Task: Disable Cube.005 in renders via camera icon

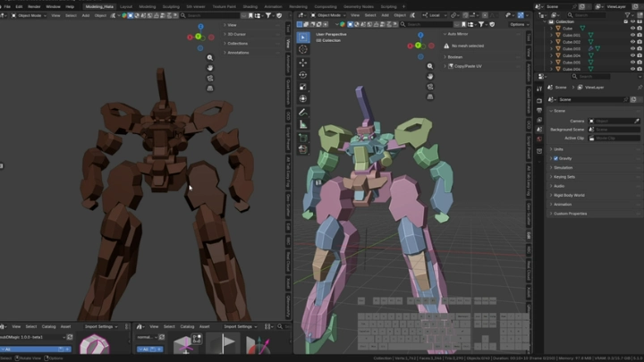Action: pos(640,63)
